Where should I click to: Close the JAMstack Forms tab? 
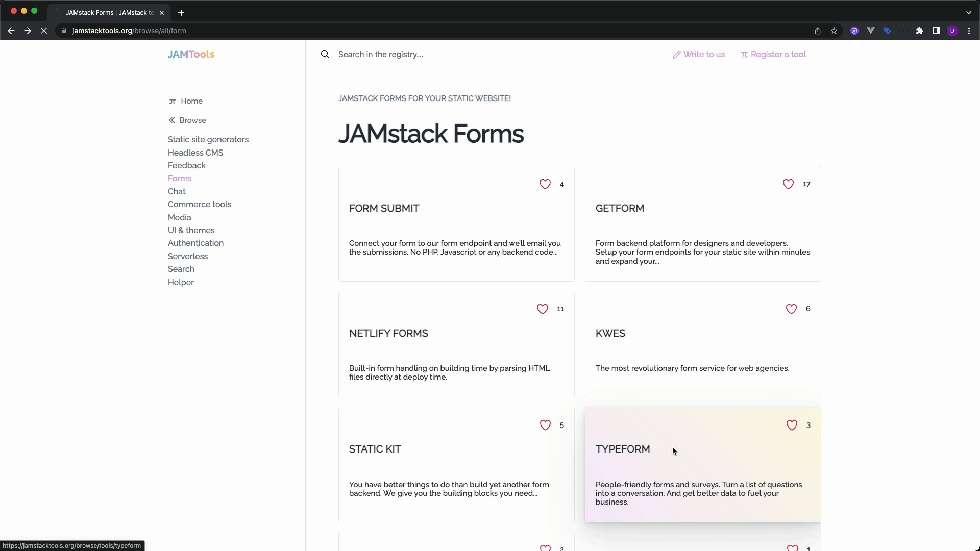tap(162, 12)
